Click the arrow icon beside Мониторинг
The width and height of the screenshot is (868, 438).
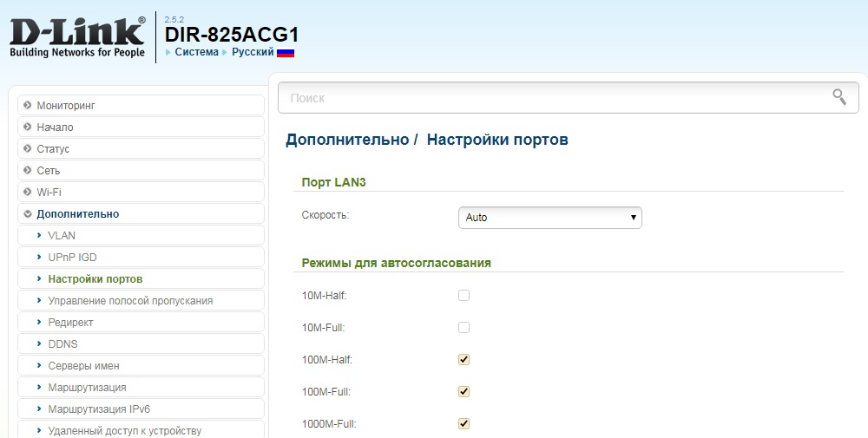[x=28, y=105]
